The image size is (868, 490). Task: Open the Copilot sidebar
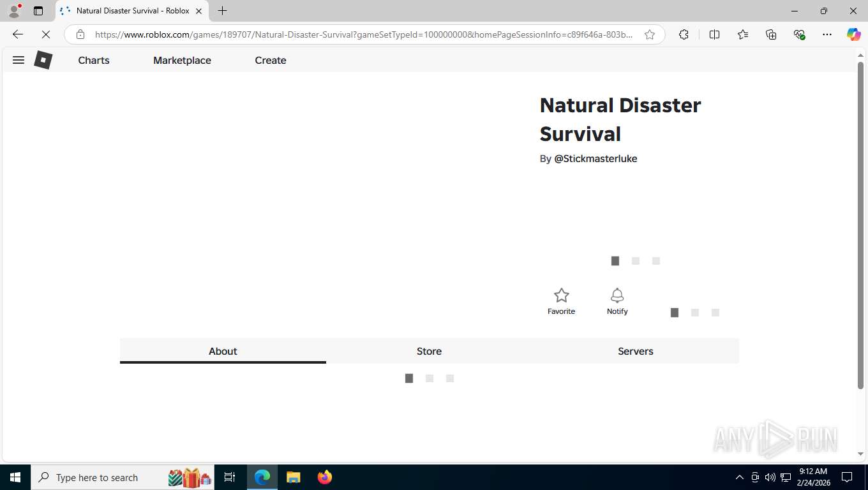click(x=854, y=34)
